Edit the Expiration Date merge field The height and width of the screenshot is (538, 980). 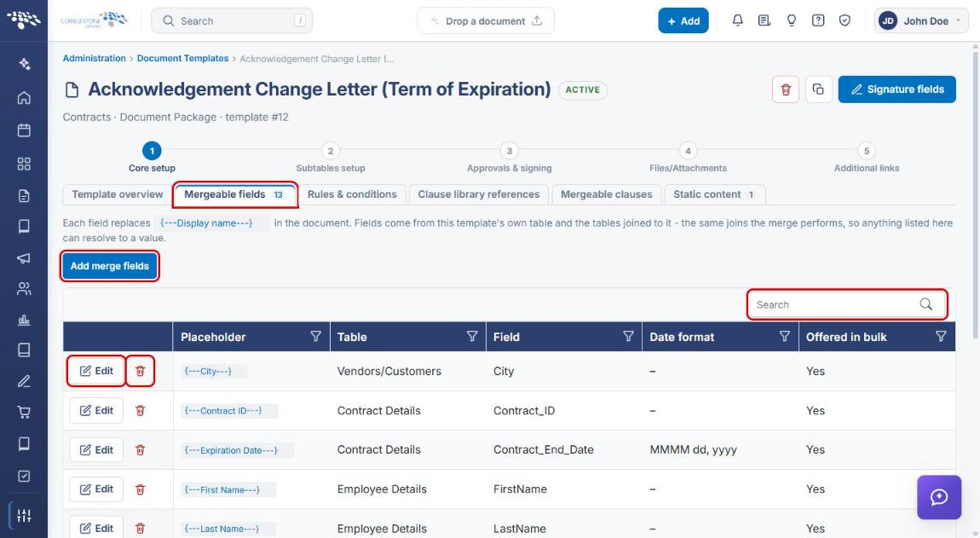(96, 450)
